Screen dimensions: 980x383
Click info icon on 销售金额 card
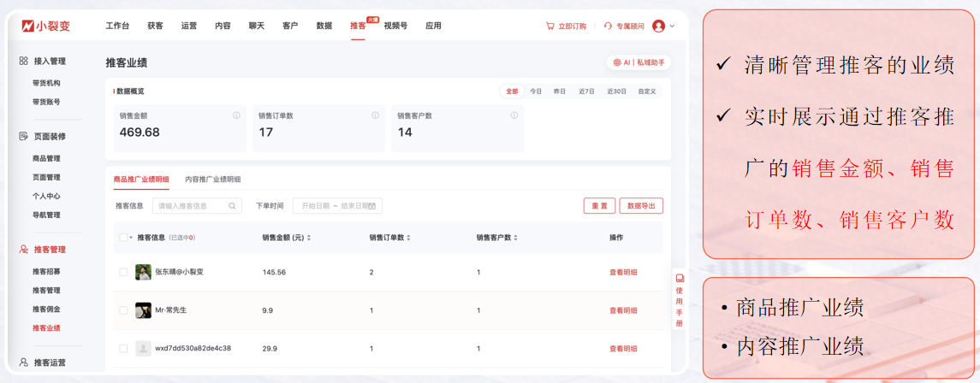point(236,115)
